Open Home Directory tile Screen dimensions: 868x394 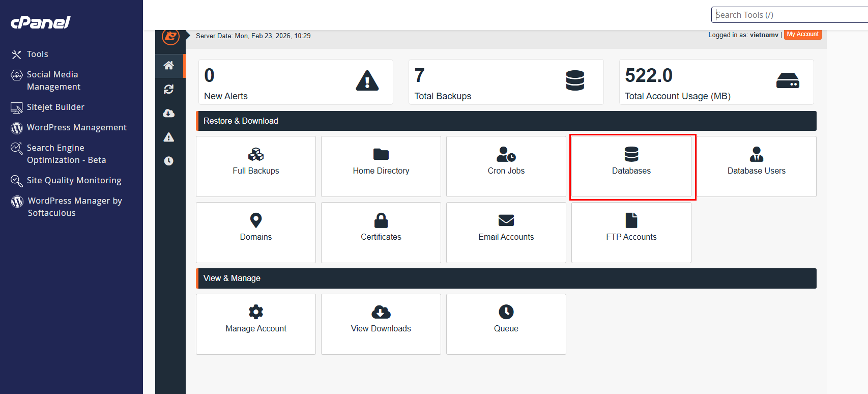coord(381,166)
